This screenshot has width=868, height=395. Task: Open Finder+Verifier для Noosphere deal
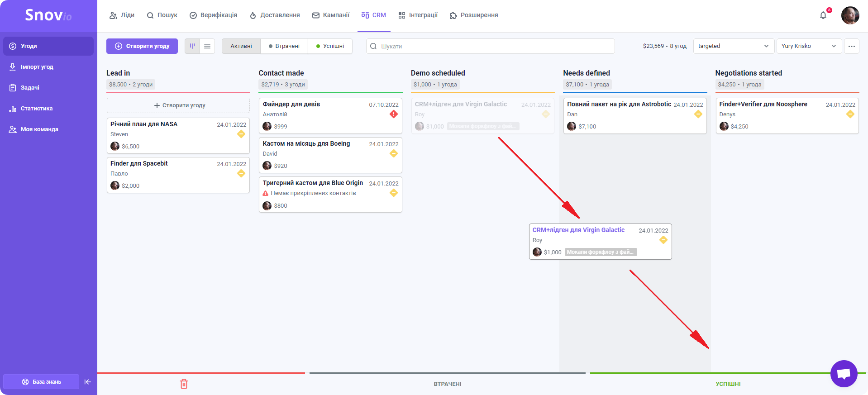pos(787,116)
